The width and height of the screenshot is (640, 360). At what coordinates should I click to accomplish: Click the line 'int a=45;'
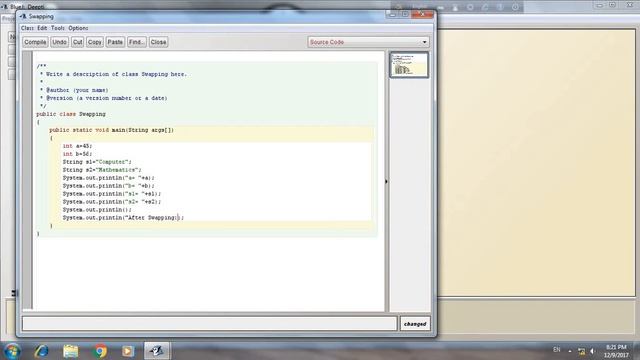[78, 146]
